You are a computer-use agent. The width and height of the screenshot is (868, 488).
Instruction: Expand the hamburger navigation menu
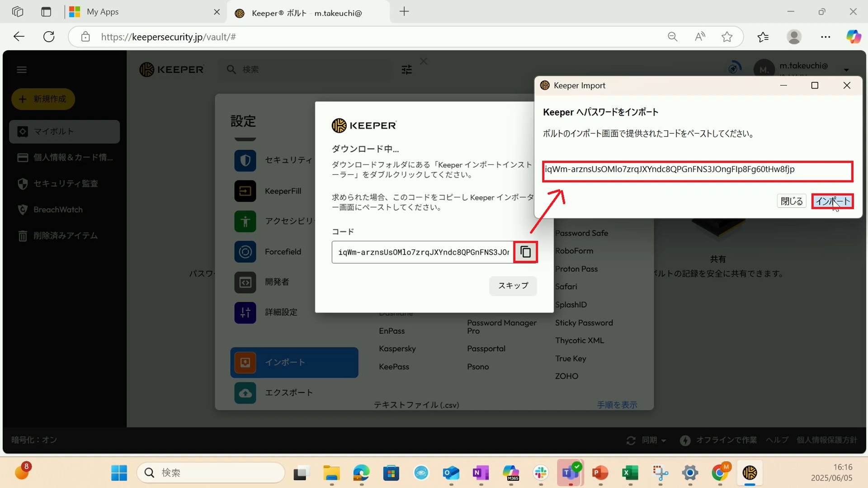tap(21, 69)
